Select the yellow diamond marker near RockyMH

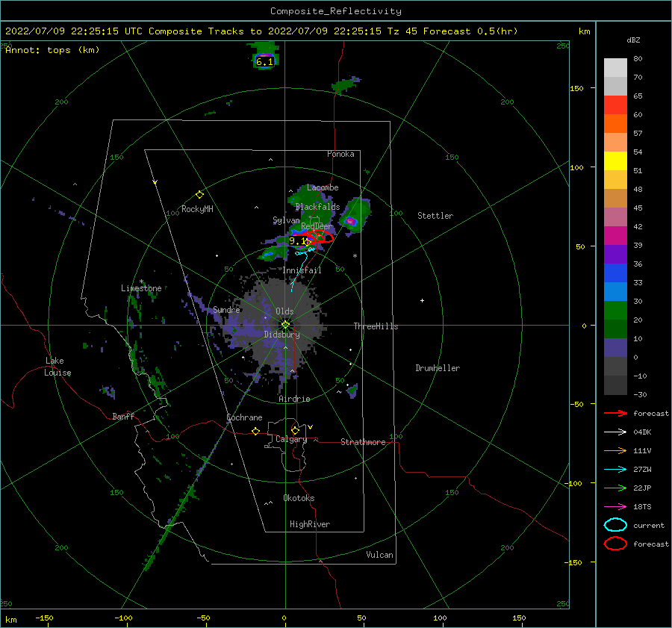pos(199,195)
